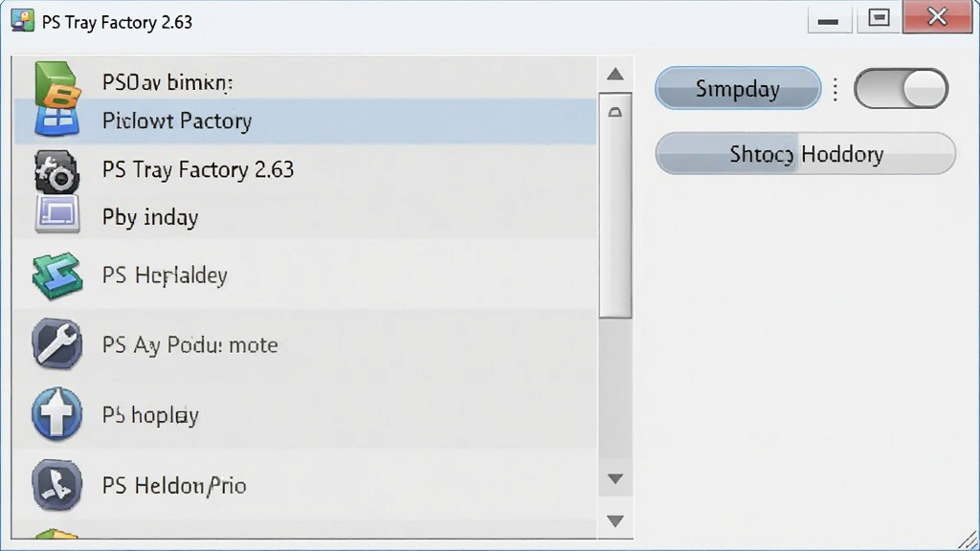Viewport: 980px width, 551px height.
Task: Flip the toggle switch next to Simpday
Action: 901,89
